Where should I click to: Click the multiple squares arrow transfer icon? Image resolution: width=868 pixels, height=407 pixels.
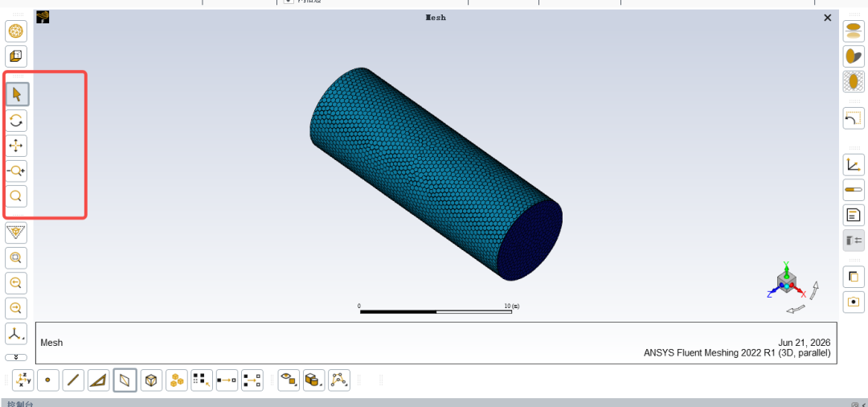point(252,380)
